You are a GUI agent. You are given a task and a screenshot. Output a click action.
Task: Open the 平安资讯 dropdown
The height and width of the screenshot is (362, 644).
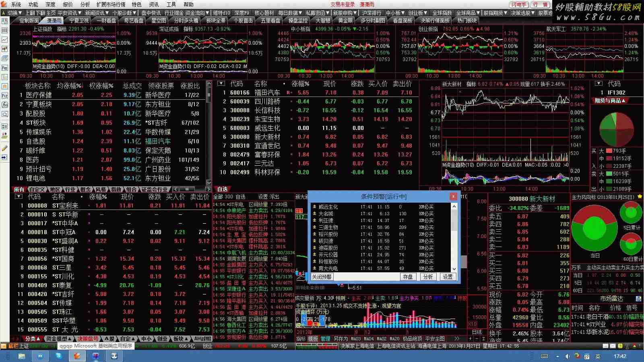(x=70, y=13)
